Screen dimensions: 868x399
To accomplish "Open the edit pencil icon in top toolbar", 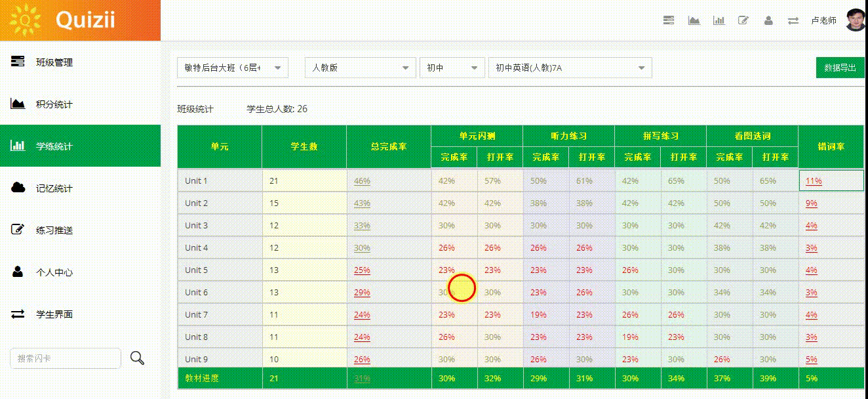I will click(743, 20).
